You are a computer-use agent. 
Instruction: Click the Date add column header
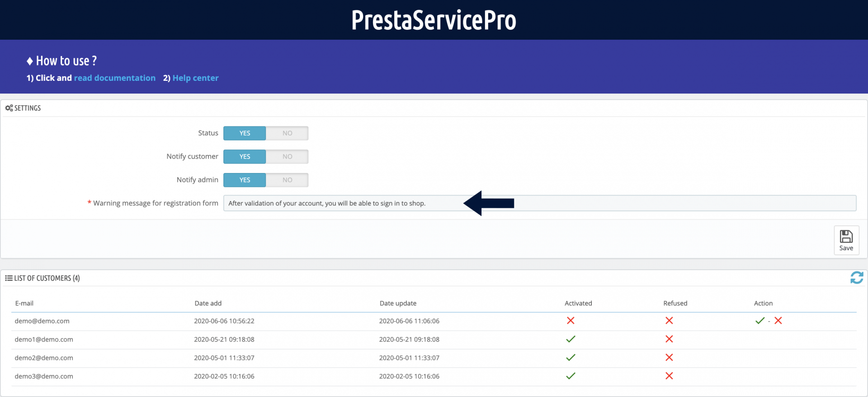click(x=208, y=303)
